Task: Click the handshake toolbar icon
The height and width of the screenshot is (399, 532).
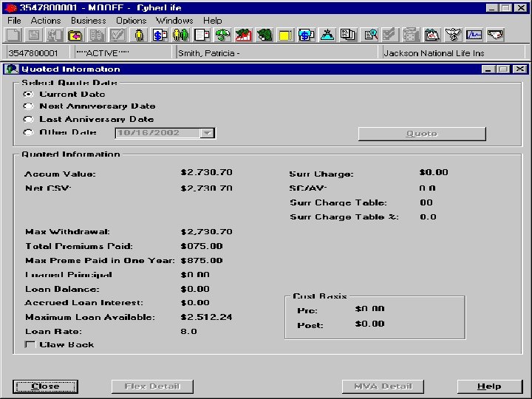Action: 495,35
